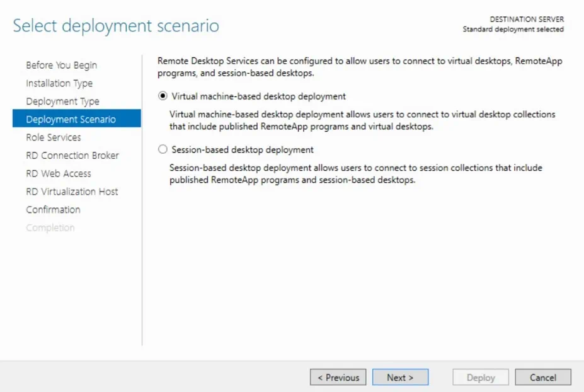The height and width of the screenshot is (392, 584).
Task: Open the Installation Type step
Action: click(x=59, y=83)
